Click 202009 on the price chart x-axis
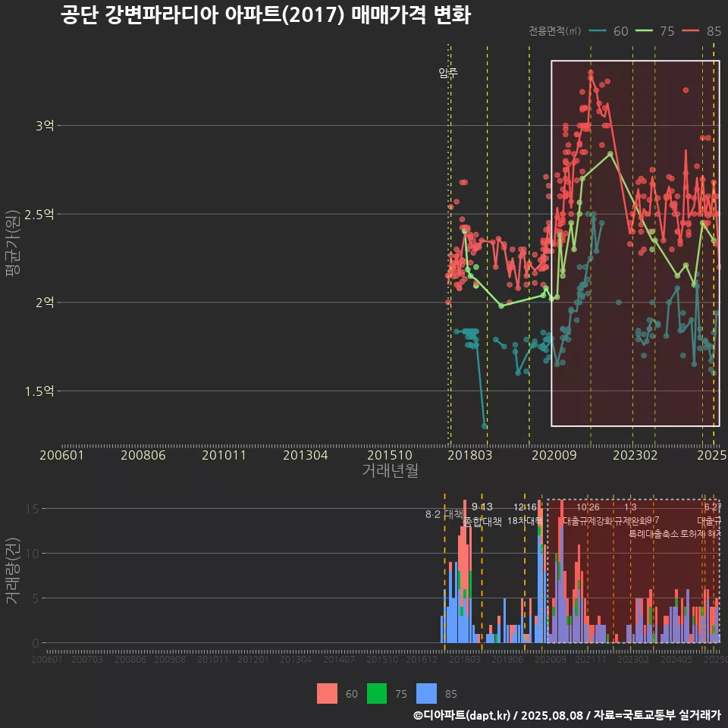Viewport: 728px width, 728px height. (x=554, y=455)
